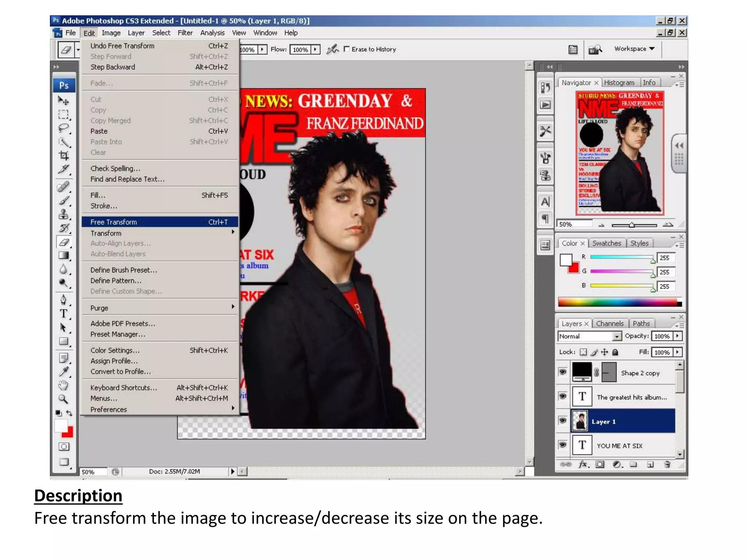Select the Brush tool
This screenshot has width=747, height=560.
(x=63, y=201)
